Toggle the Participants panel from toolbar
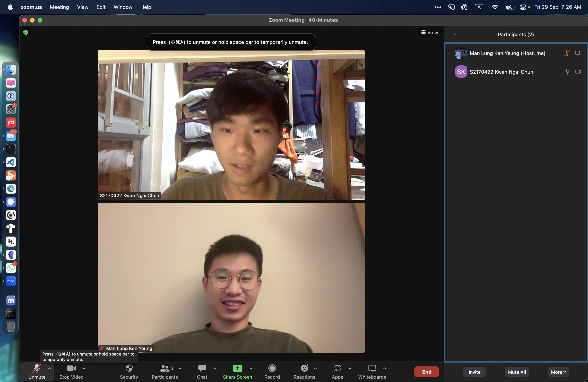This screenshot has width=588, height=382. pos(165,371)
